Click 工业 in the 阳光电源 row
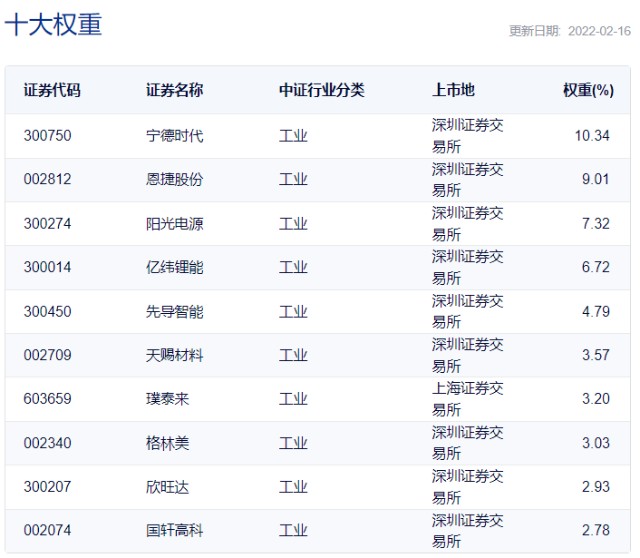 (293, 224)
